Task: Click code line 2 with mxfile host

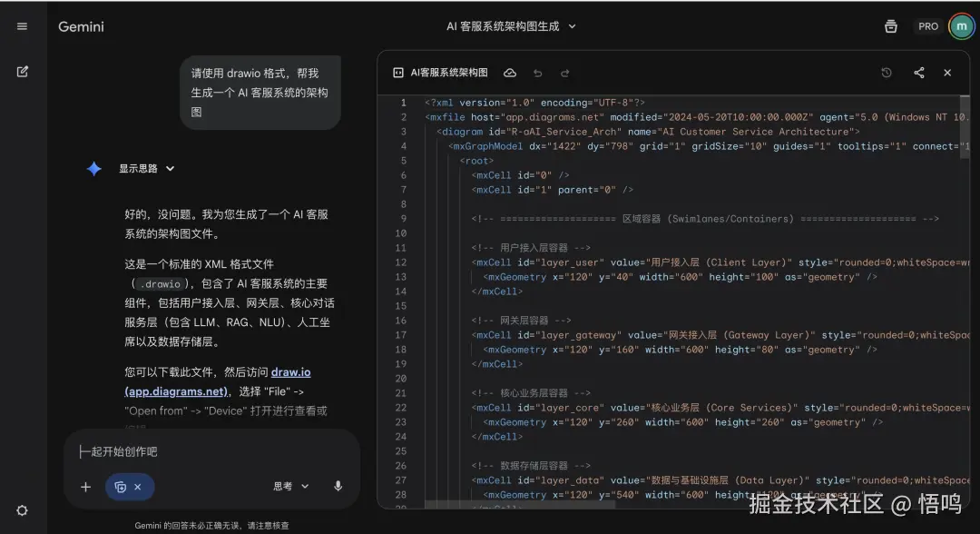Action: point(695,117)
